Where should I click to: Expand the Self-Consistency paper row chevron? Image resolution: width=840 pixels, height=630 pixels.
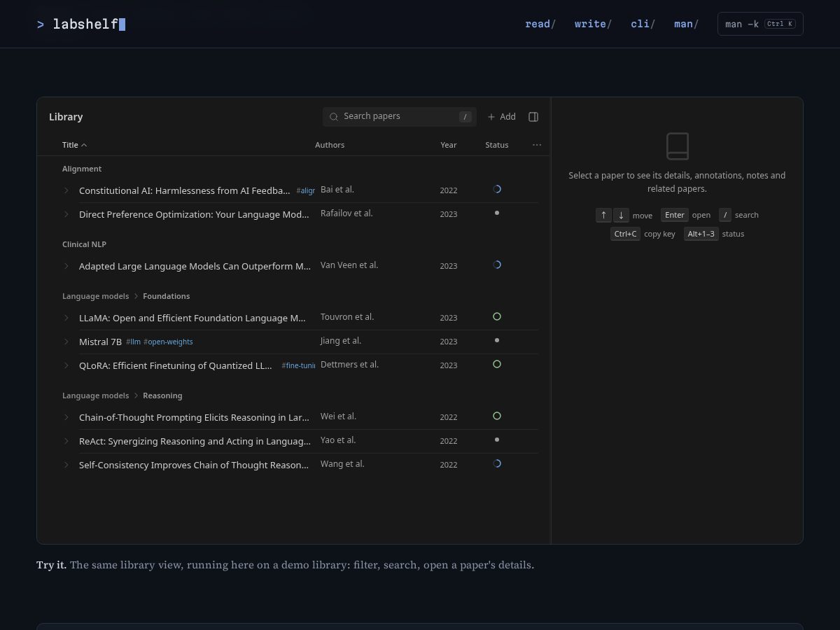point(66,465)
